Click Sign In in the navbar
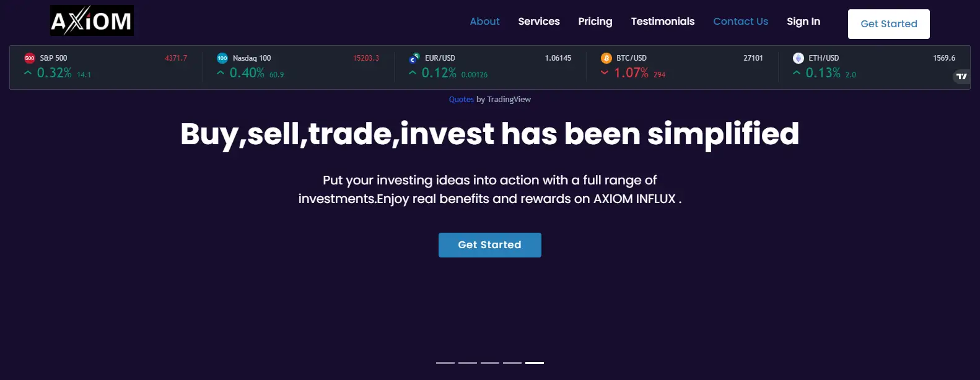The image size is (980, 380). (x=803, y=21)
